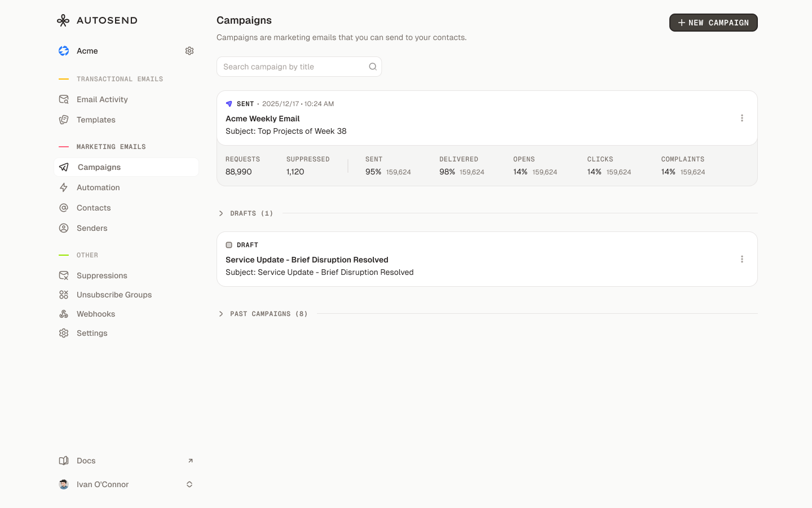Open the account switcher next to Ivan O'Connor

(189, 484)
